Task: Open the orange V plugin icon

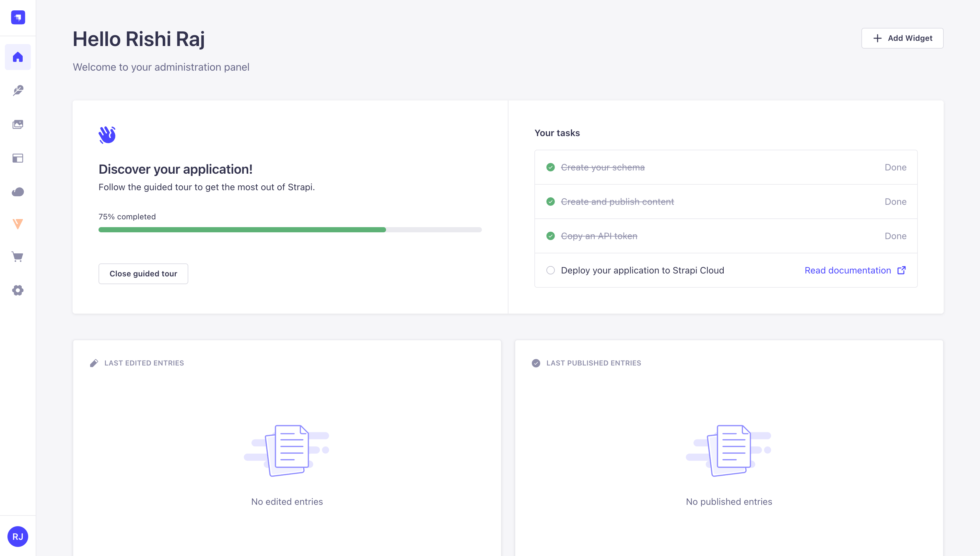Action: point(18,224)
